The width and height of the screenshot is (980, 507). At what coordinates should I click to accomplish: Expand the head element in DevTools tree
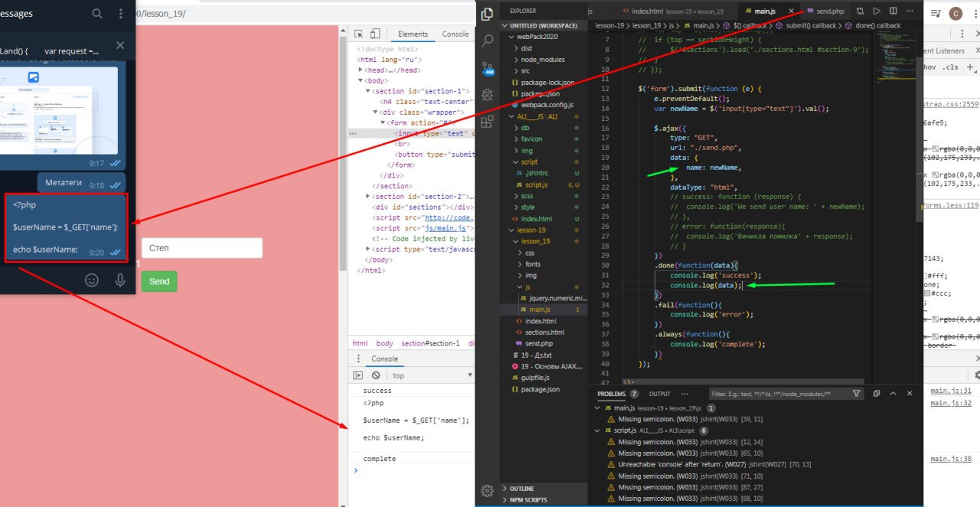point(361,70)
